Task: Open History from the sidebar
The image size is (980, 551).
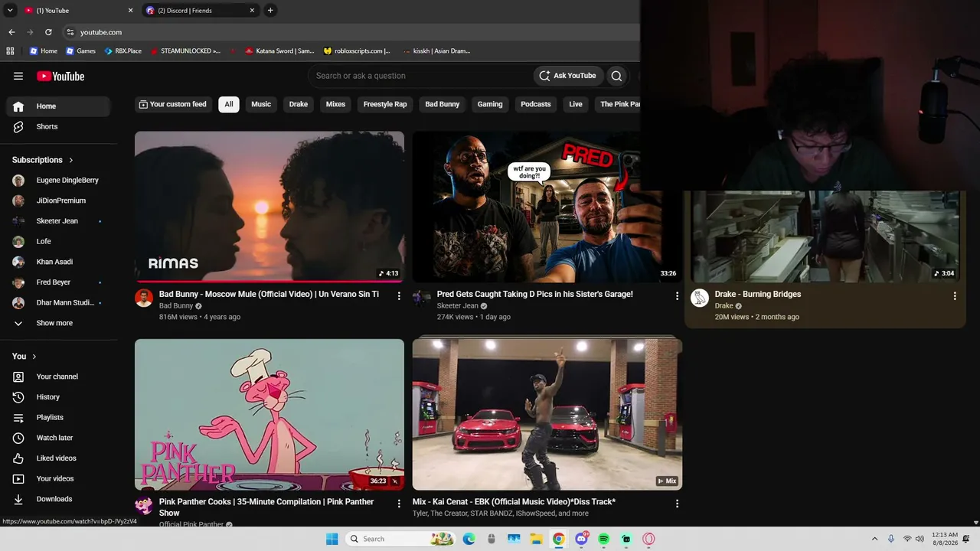Action: pos(58,397)
